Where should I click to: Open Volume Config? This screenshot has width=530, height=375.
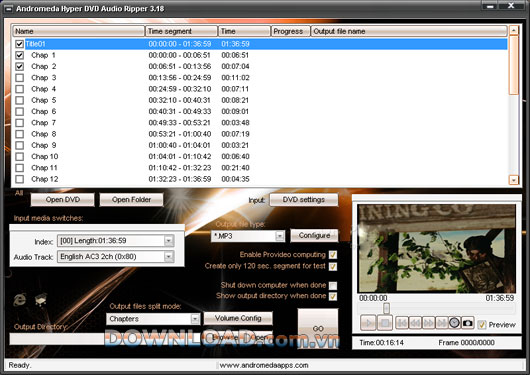pyautogui.click(x=238, y=318)
